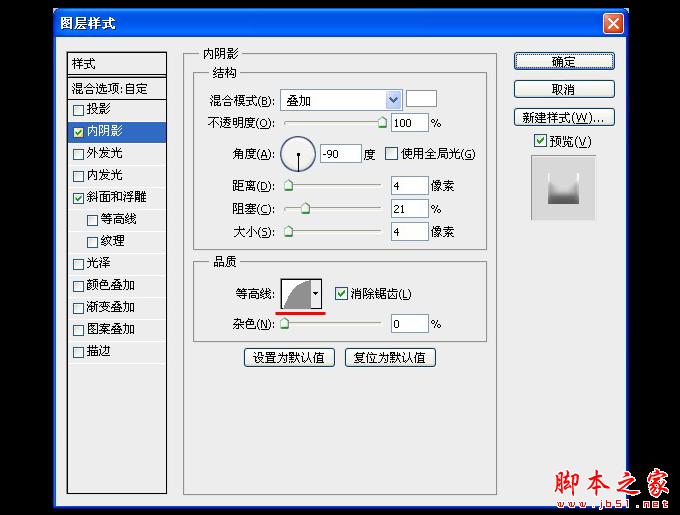This screenshot has width=680, height=515.
Task: Click the opacity value field
Action: tap(409, 123)
